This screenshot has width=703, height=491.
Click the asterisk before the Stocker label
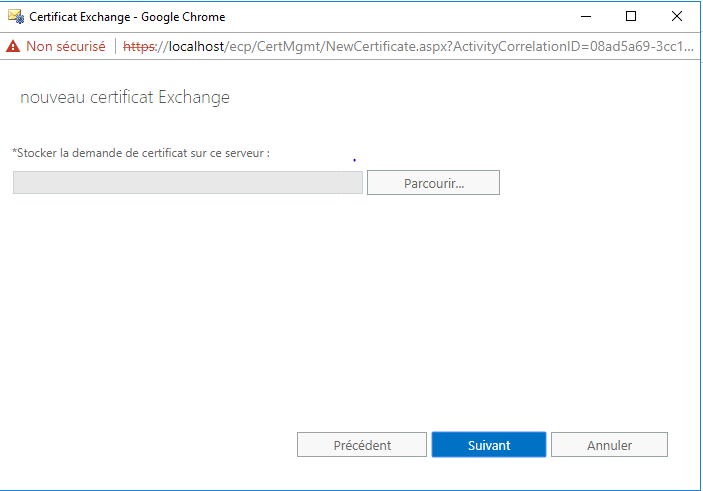click(x=14, y=151)
